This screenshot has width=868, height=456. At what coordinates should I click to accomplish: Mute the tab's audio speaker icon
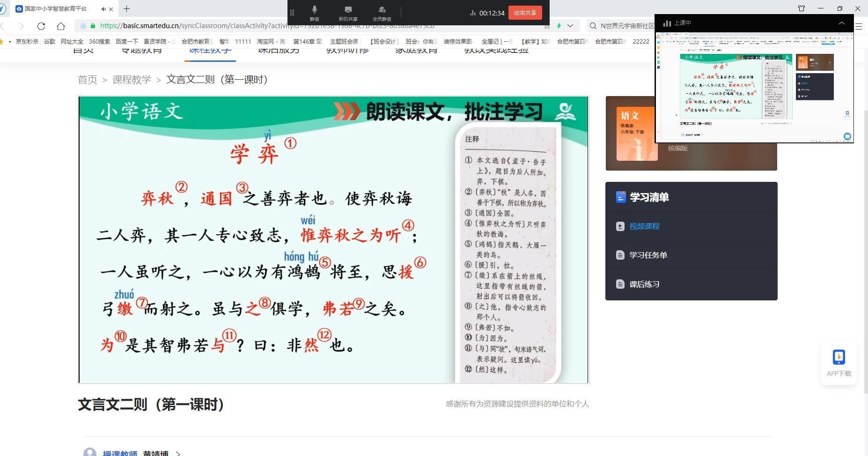coord(103,9)
